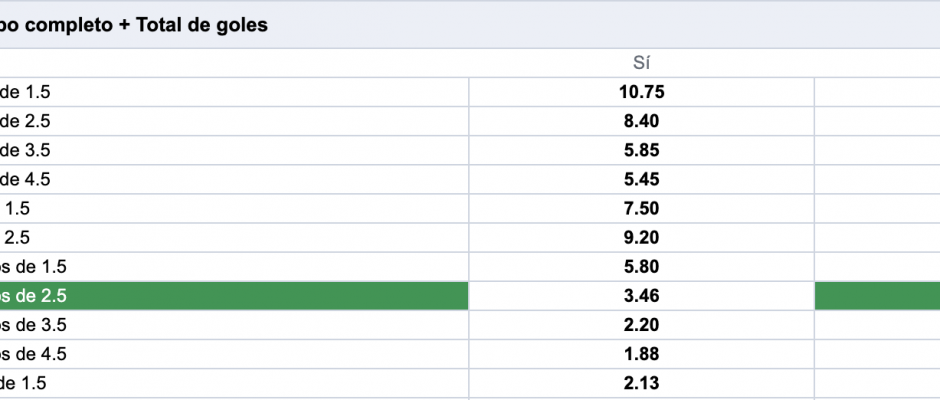Choose the 5.45 odds cell
The image size is (940, 400).
click(x=641, y=179)
